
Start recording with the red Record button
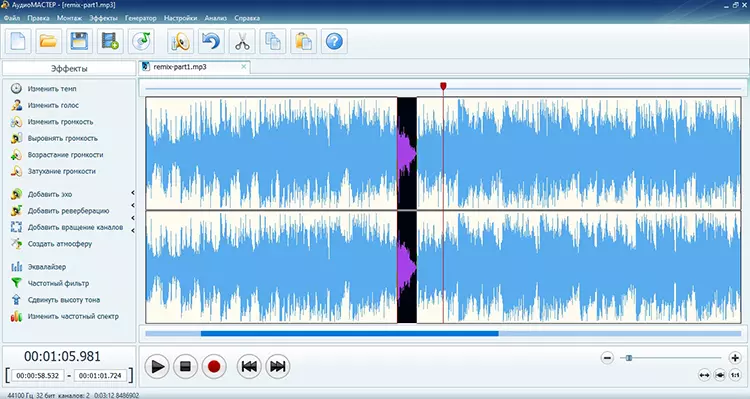click(214, 366)
